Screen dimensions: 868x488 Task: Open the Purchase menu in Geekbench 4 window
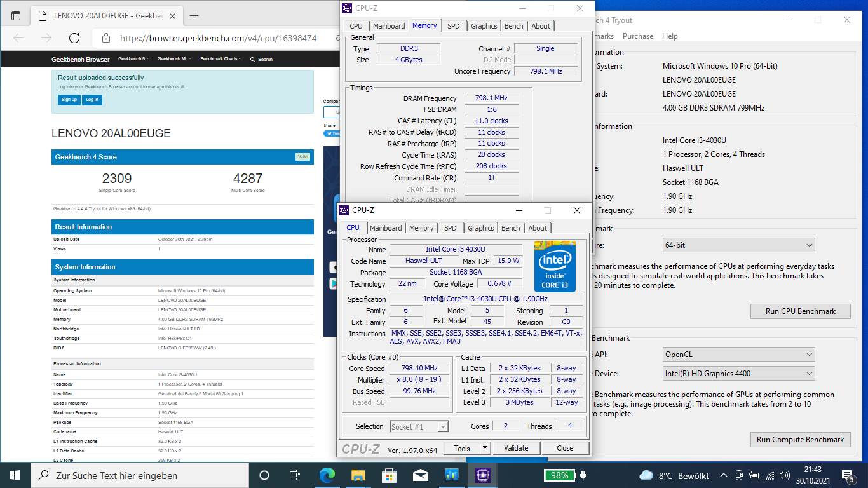point(638,36)
